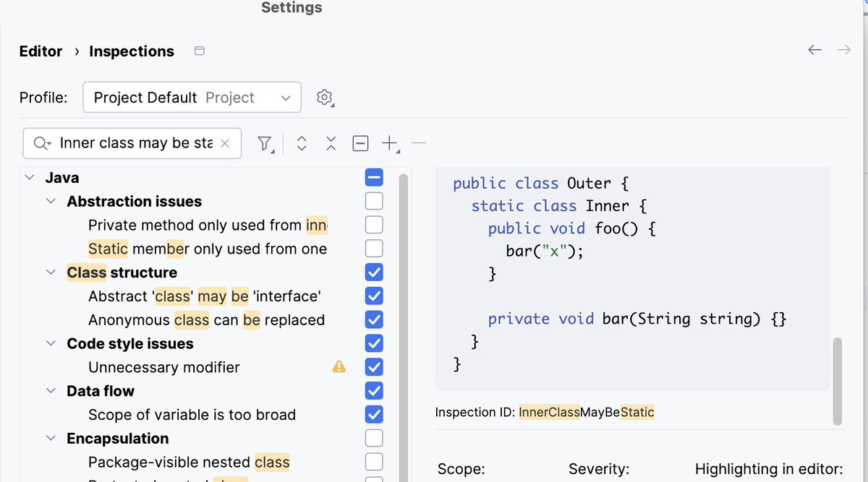Go back with the left arrow
Viewport: 868px width, 482px height.
(815, 50)
